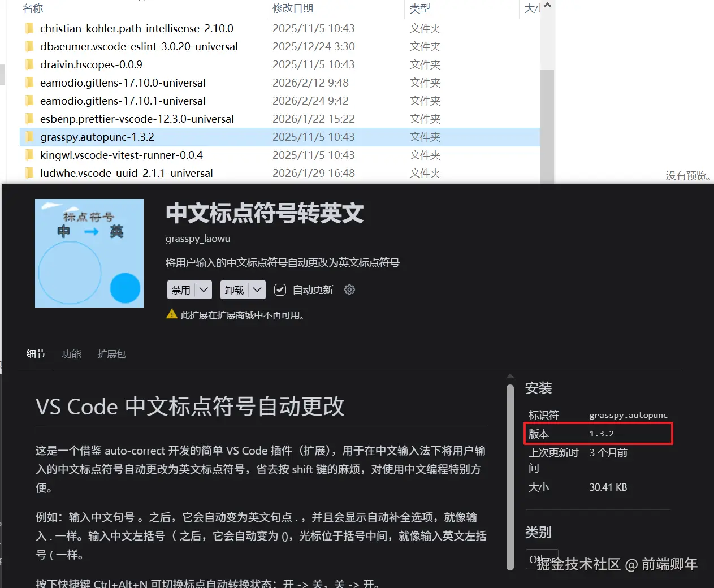Click the folder icon of christian-kohler.path-intellisense-2.10.0
Screen dimensions: 714x588
click(29, 28)
